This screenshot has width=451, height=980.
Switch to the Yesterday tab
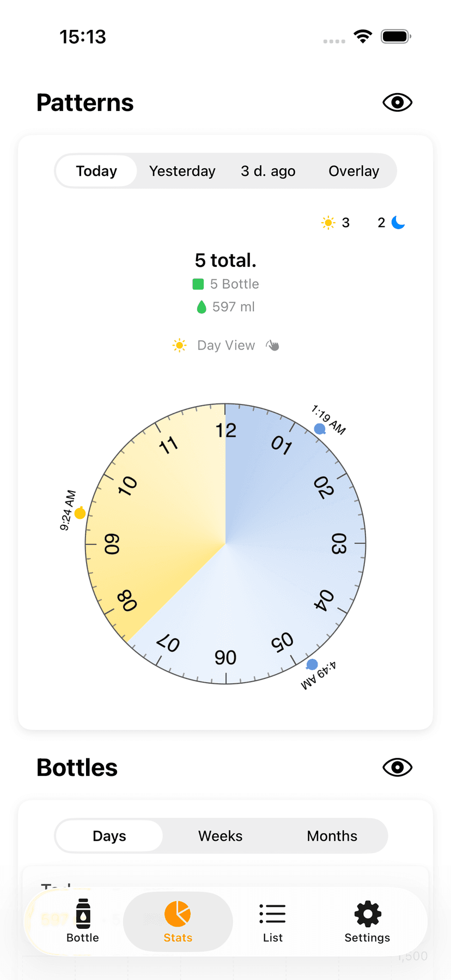coord(182,171)
